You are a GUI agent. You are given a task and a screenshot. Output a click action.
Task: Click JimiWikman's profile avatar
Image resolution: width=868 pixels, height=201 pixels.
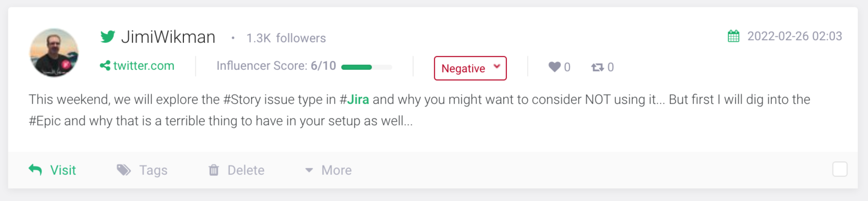pyautogui.click(x=54, y=53)
